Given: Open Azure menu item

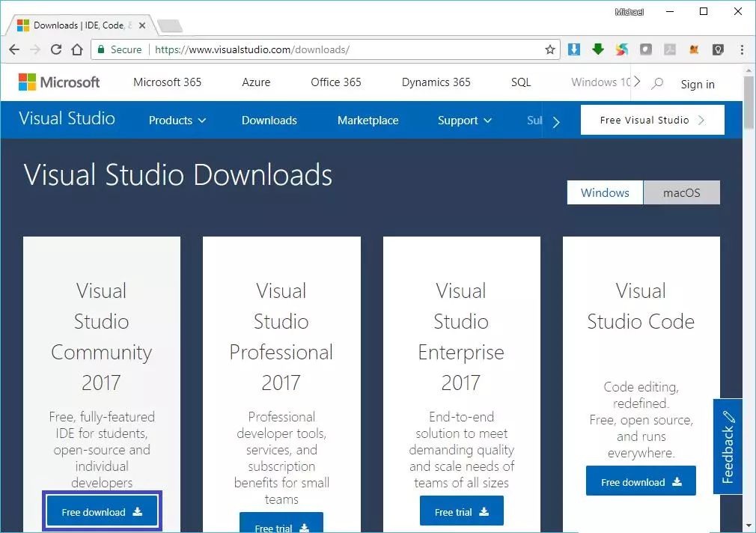Looking at the screenshot, I should (x=256, y=82).
